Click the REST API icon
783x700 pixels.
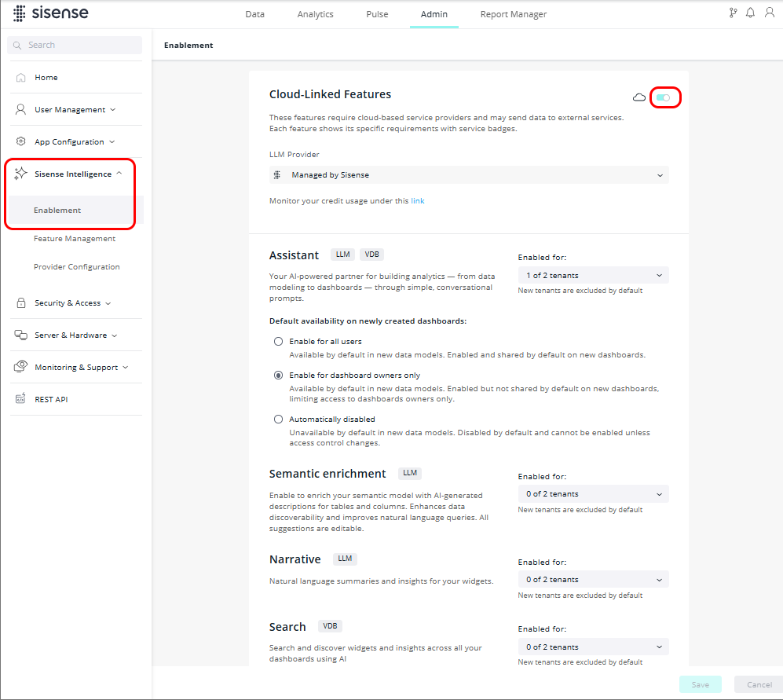pos(20,399)
